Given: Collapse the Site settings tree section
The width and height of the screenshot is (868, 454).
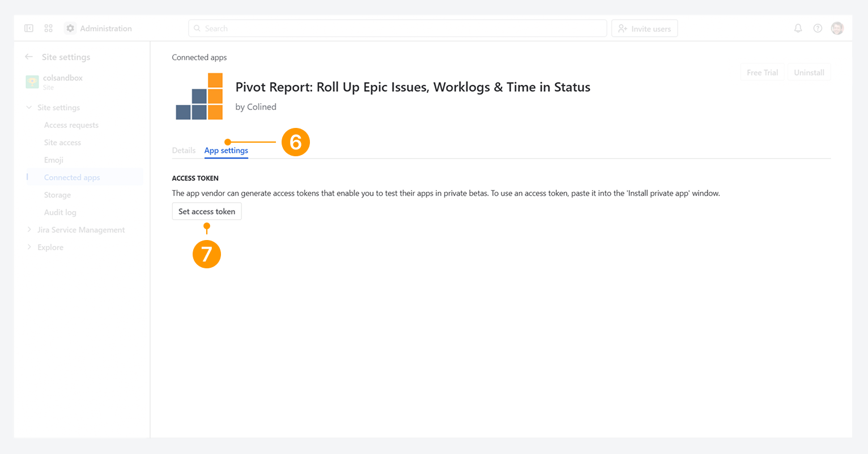Looking at the screenshot, I should [x=29, y=108].
